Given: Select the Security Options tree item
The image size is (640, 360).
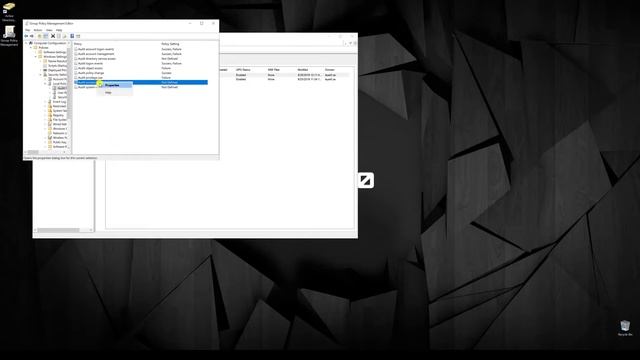Looking at the screenshot, I should click(60, 97).
